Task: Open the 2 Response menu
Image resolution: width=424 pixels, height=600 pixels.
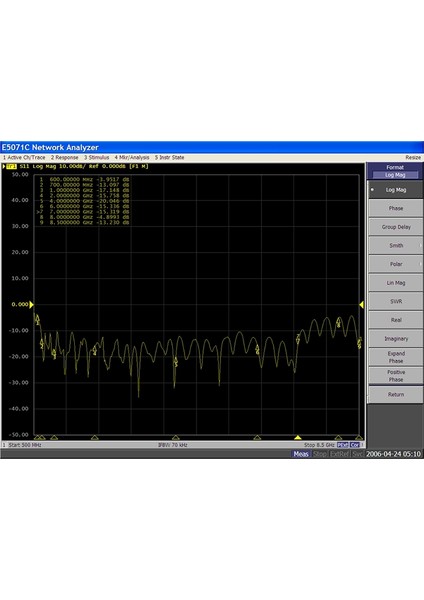Action: point(65,158)
